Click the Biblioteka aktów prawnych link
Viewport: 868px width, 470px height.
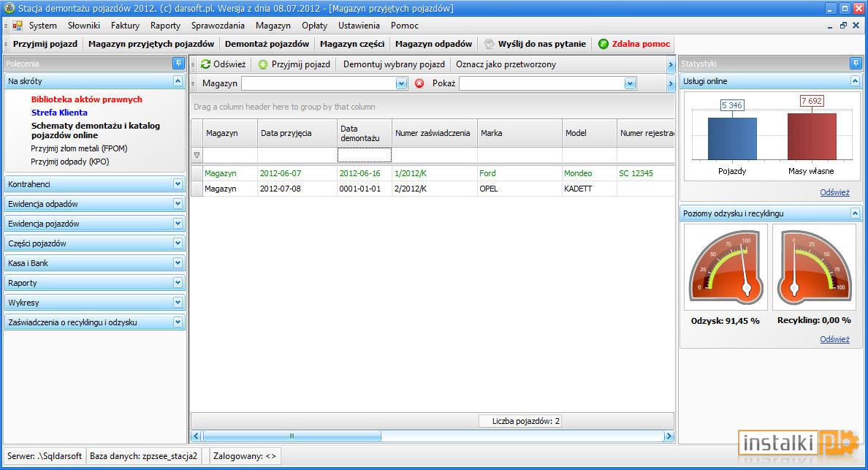tap(87, 99)
